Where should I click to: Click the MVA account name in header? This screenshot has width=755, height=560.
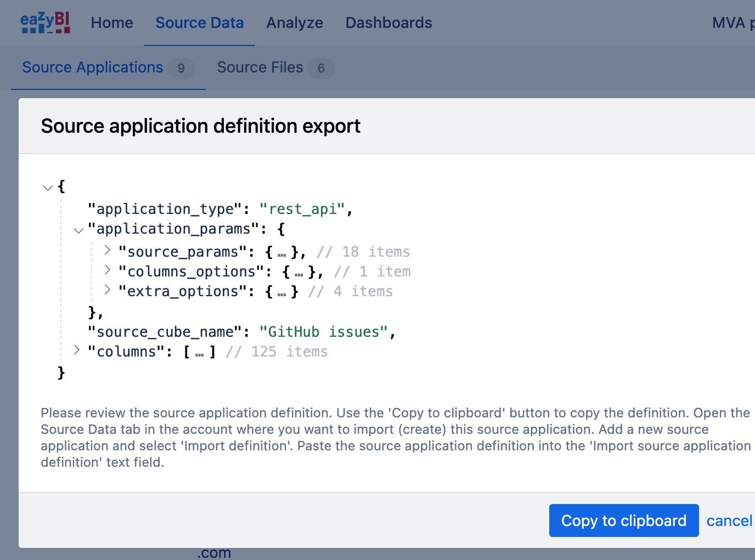733,22
